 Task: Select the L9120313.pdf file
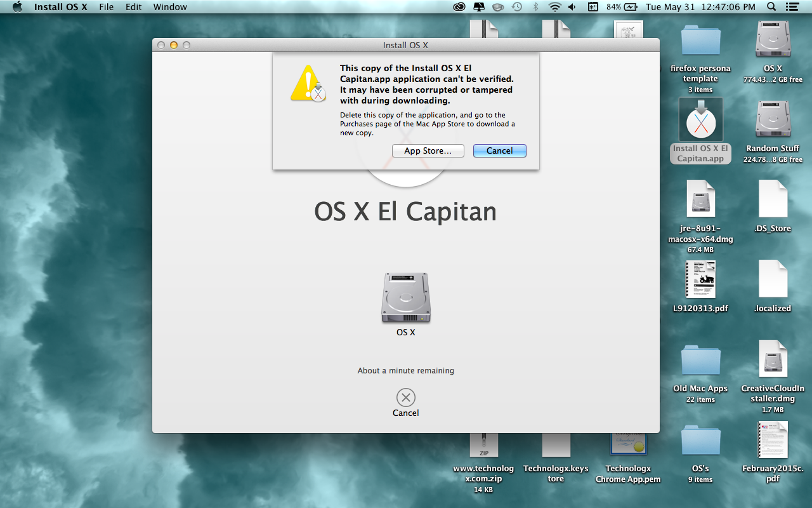click(x=700, y=279)
